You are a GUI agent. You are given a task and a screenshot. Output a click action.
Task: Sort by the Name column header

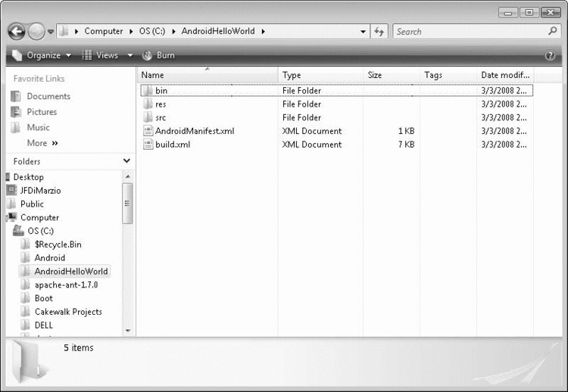(x=208, y=75)
